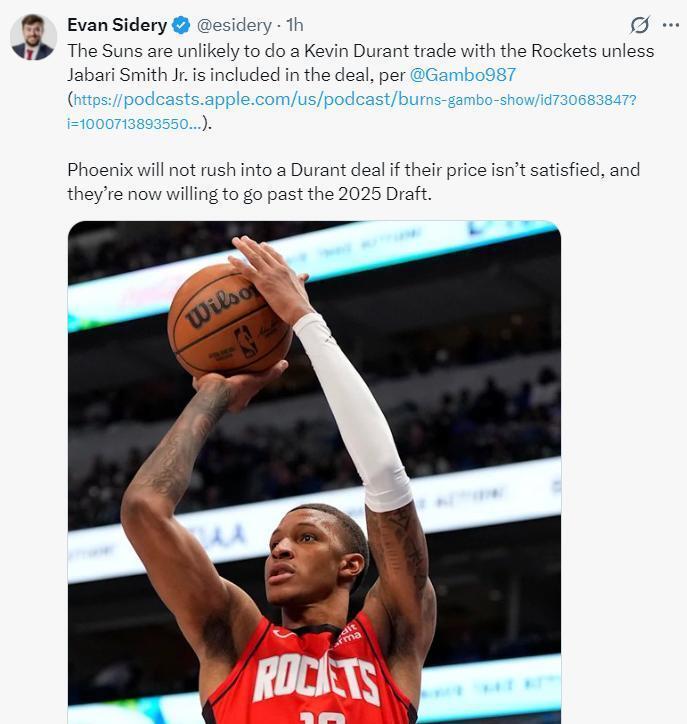
Task: Open the three-dot more options menu
Action: (670, 25)
